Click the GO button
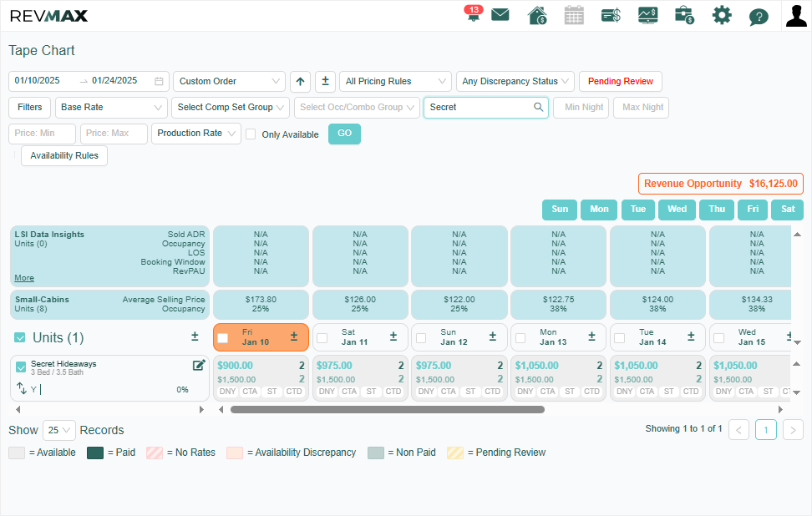 coord(344,134)
